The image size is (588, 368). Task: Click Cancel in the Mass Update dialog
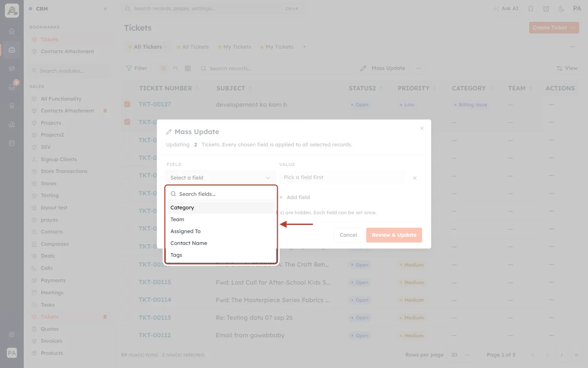pyautogui.click(x=348, y=235)
